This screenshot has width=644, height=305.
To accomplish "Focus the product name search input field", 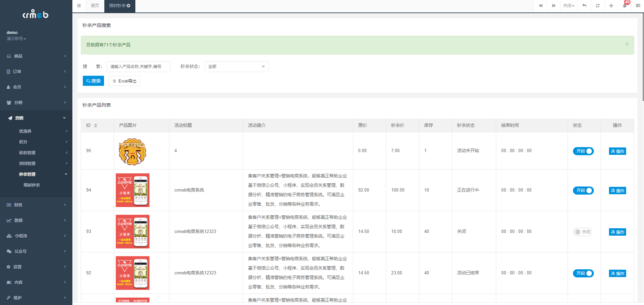I will click(139, 67).
